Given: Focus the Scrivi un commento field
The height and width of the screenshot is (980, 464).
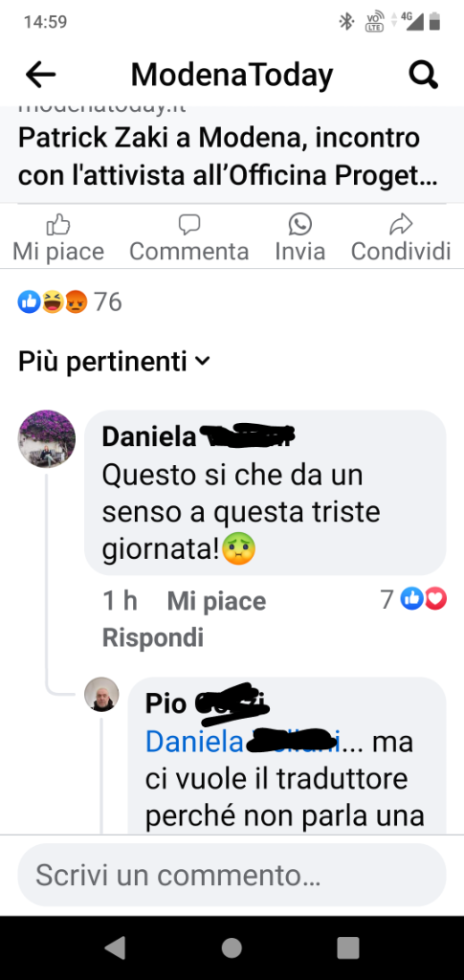Looking at the screenshot, I should tap(232, 875).
